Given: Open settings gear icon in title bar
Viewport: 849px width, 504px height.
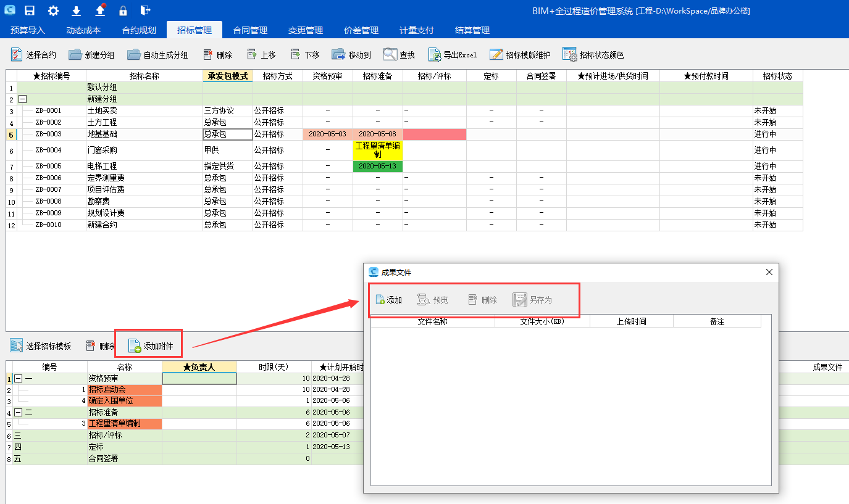Looking at the screenshot, I should [x=54, y=10].
